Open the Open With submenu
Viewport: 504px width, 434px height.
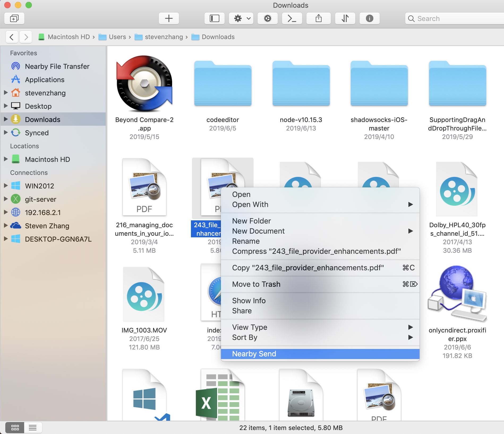320,204
